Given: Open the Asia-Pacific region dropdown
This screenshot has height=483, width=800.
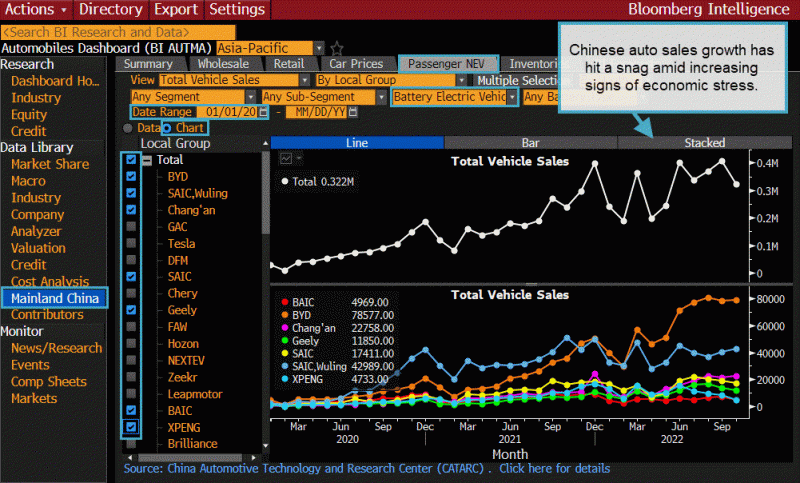Looking at the screenshot, I should 319,48.
